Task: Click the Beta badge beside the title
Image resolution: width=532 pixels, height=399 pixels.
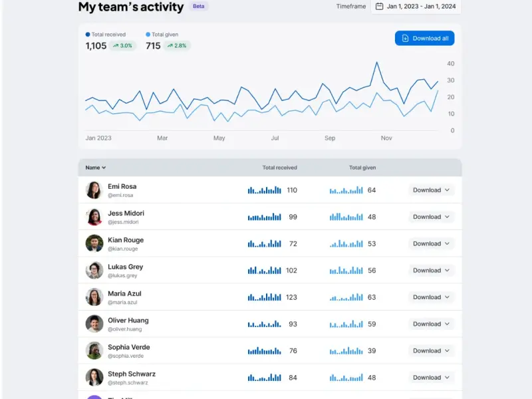Action: tap(198, 6)
